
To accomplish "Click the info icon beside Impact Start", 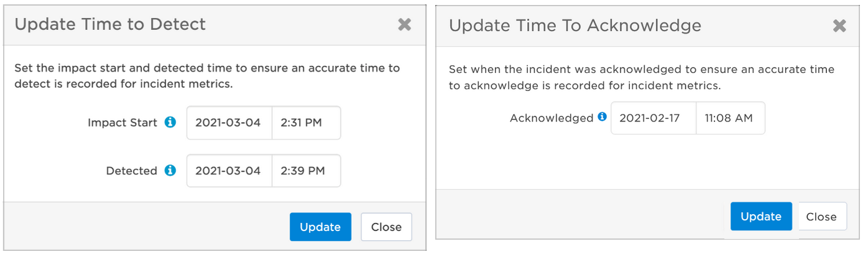I will pyautogui.click(x=170, y=123).
